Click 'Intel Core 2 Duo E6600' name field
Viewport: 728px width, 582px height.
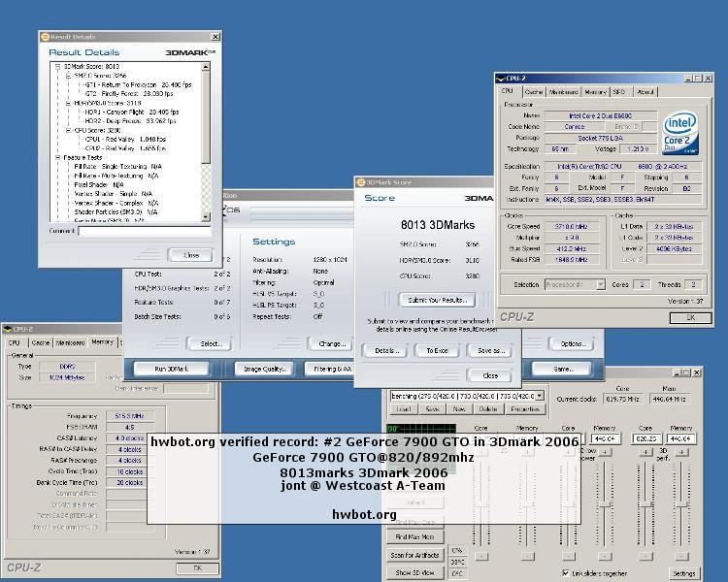(600, 115)
